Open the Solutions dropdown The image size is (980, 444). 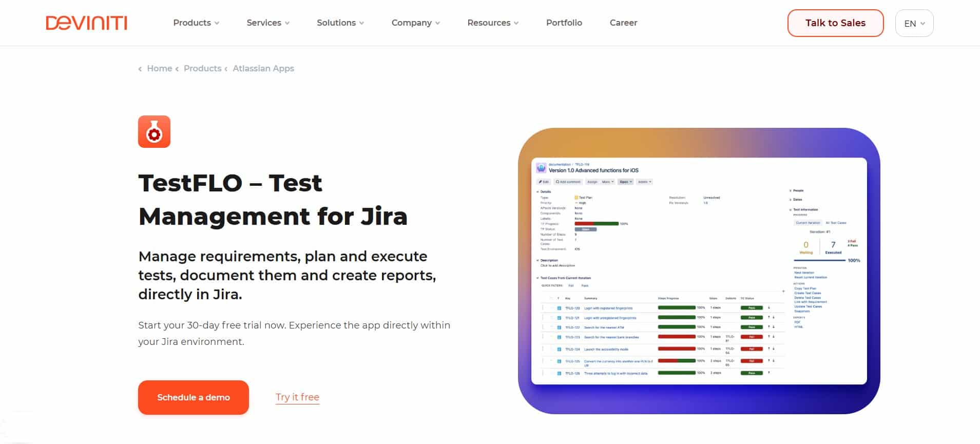tap(340, 23)
